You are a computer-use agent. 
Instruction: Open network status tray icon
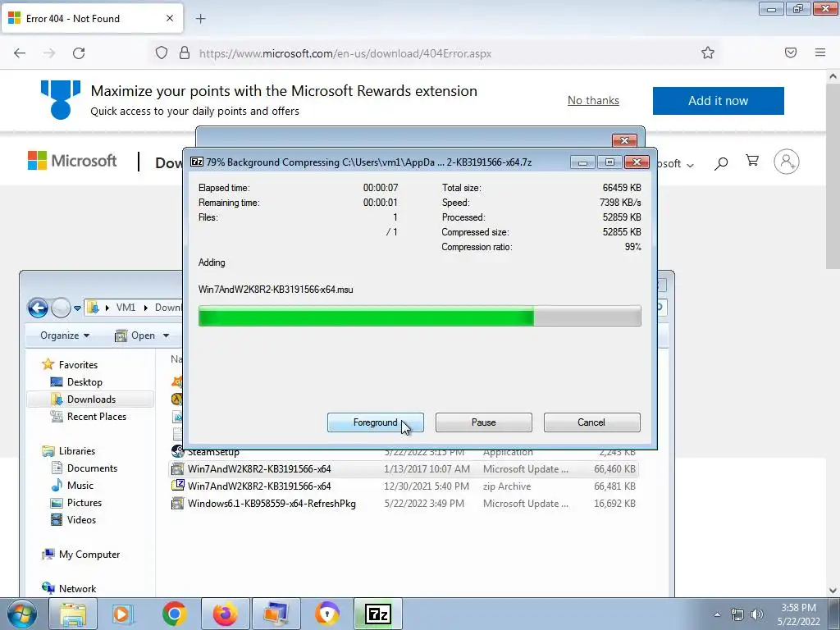[737, 614]
